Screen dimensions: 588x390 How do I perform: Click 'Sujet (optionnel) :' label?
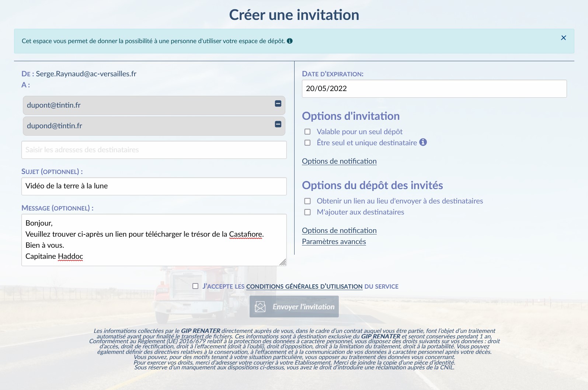coord(52,171)
